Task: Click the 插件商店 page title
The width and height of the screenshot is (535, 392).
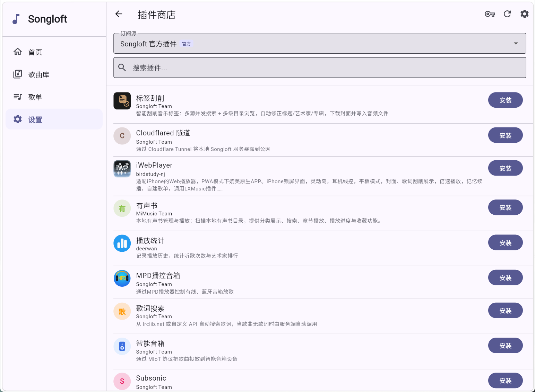Action: point(157,15)
